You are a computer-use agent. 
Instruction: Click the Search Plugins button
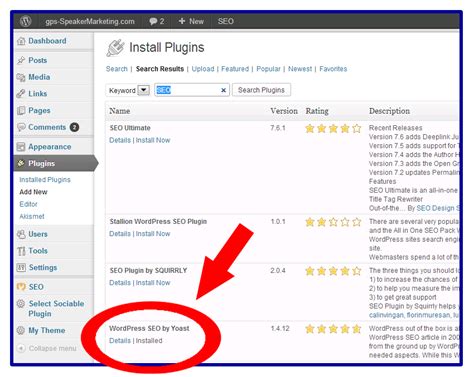pos(261,90)
